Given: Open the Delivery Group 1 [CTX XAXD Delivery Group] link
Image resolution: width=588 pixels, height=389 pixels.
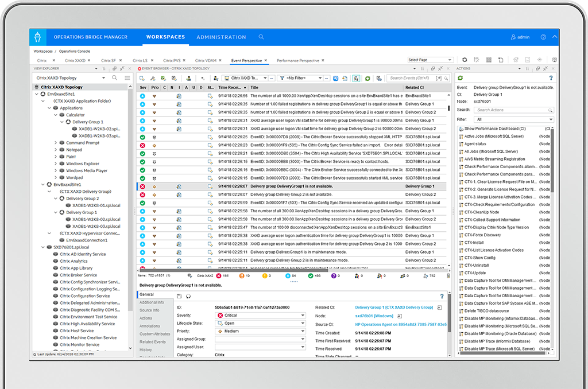Looking at the screenshot, I should tap(394, 308).
